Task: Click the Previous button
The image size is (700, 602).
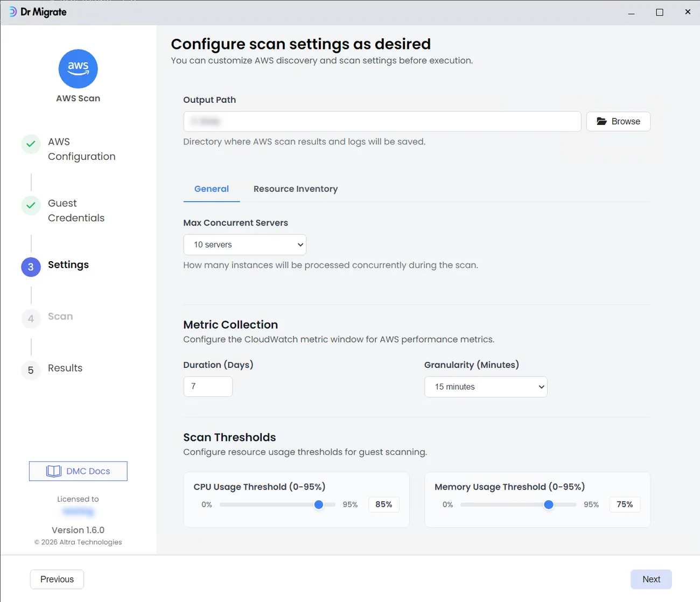Action: 57,579
